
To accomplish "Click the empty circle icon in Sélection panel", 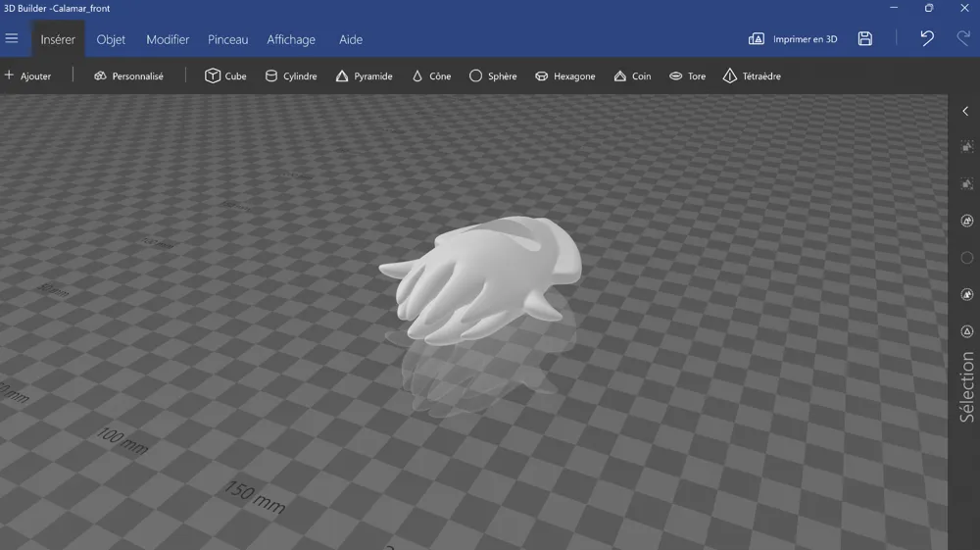I will coord(967,258).
